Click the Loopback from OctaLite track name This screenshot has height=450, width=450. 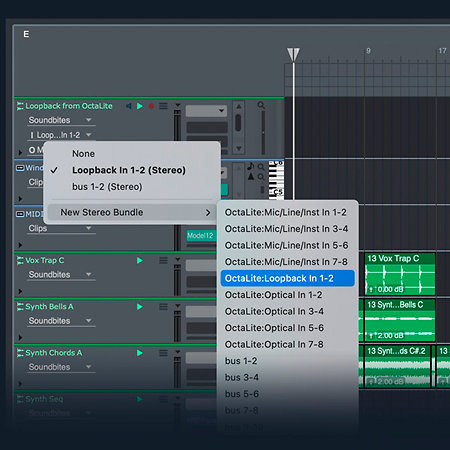coord(69,106)
